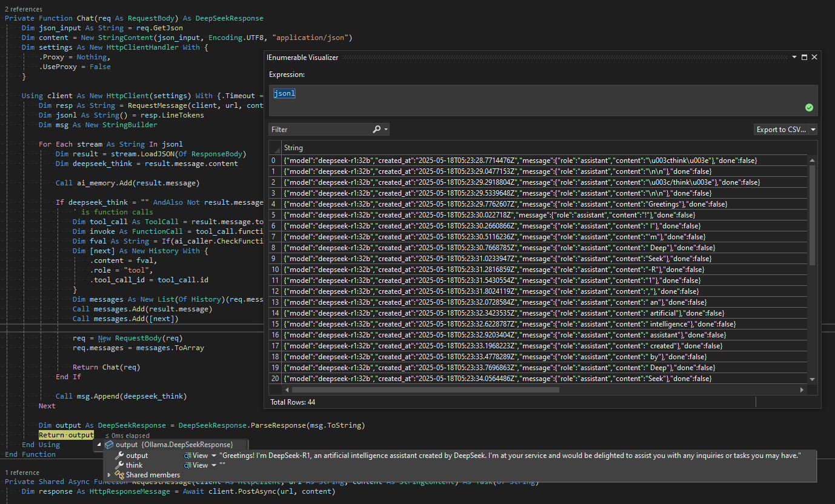Expand the Shared members node
835x504 pixels.
109,475
